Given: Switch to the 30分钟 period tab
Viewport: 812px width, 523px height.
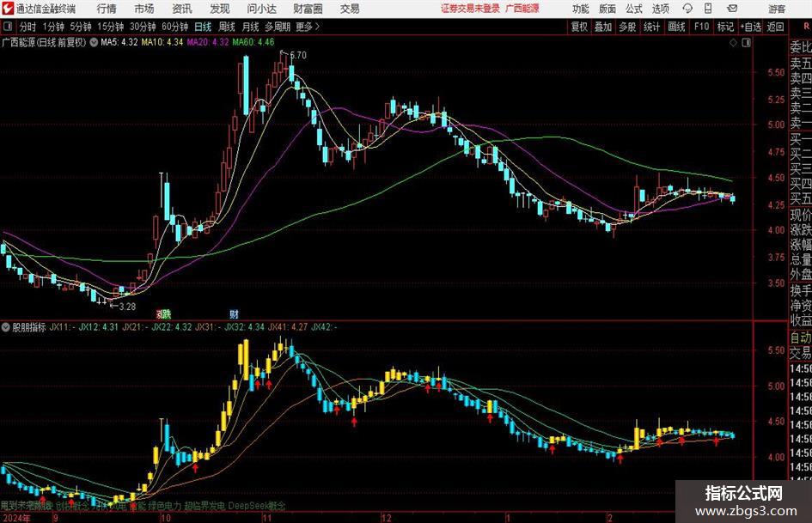Looking at the screenshot, I should pos(143,27).
